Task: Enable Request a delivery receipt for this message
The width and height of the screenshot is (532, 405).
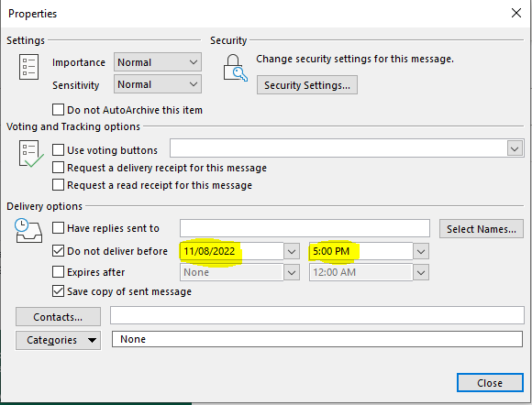Action: (x=59, y=168)
